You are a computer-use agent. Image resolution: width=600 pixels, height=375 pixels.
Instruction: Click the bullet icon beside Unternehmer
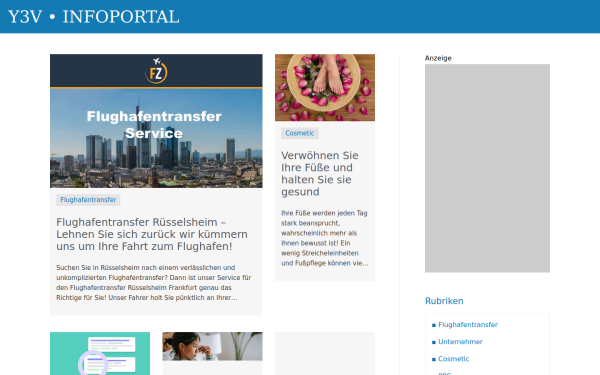434,342
